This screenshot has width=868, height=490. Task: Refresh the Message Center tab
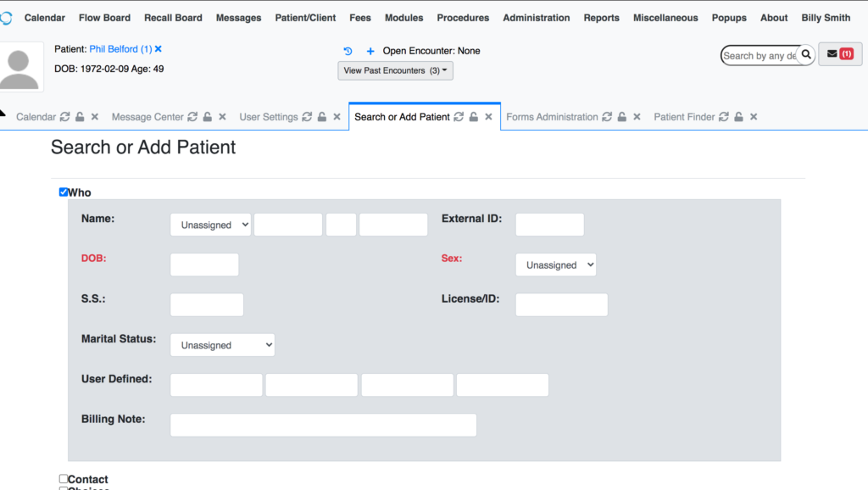pos(192,117)
